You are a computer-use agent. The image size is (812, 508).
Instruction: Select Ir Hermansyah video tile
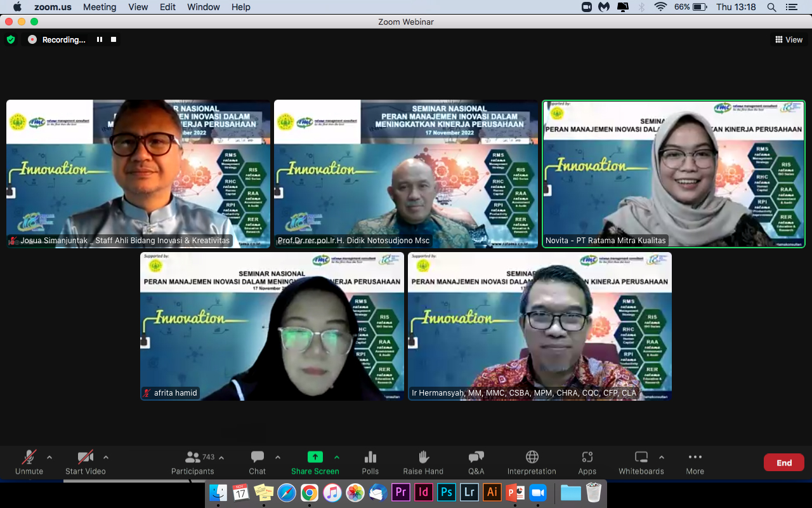click(x=540, y=326)
